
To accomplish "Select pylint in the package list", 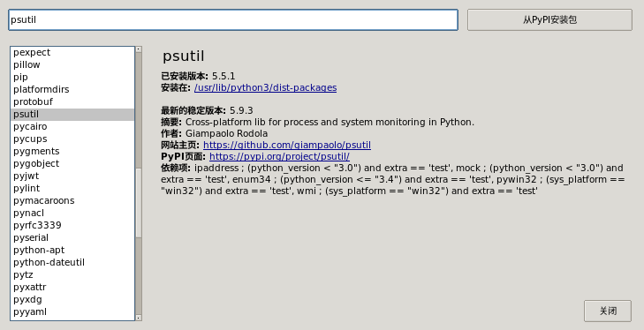I will click(72, 188).
